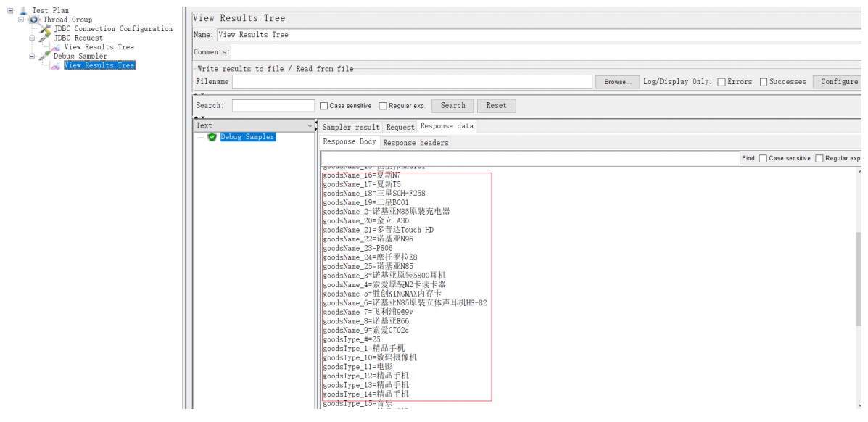Click the line goodsName_8=诺基亚E66
Viewport: 868px width, 422px height.
[x=366, y=321]
